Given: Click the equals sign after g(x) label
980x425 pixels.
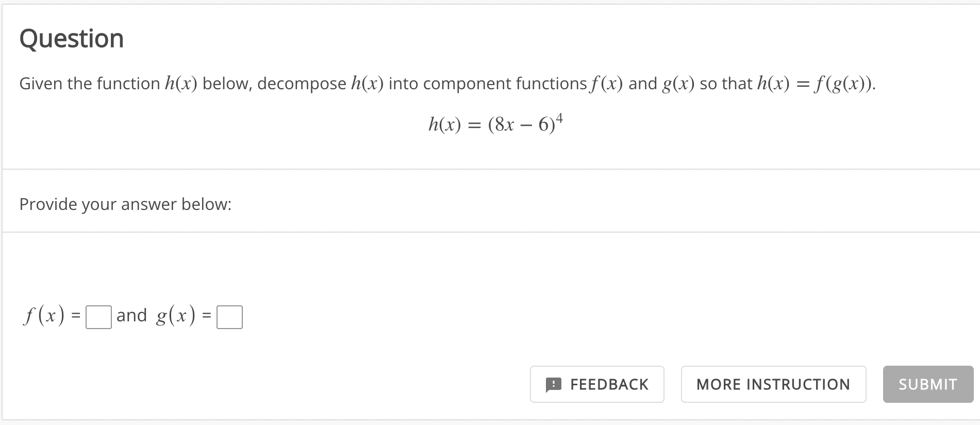Looking at the screenshot, I should click(x=207, y=315).
